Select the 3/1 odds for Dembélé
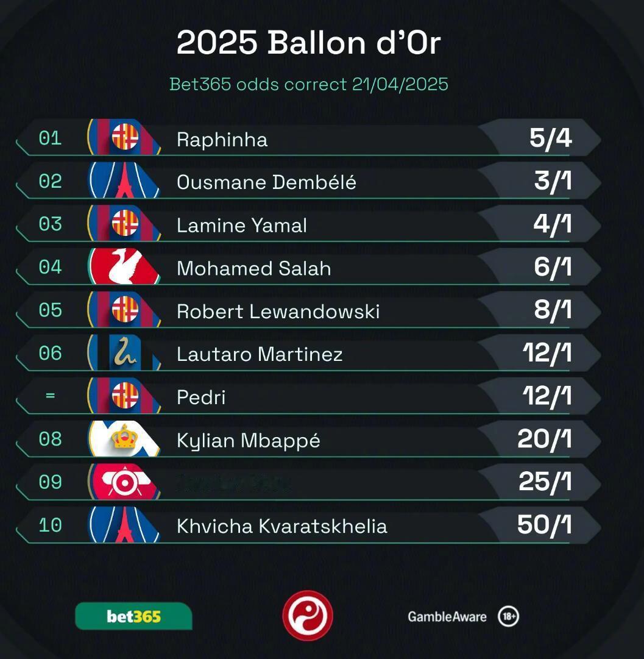 point(553,180)
